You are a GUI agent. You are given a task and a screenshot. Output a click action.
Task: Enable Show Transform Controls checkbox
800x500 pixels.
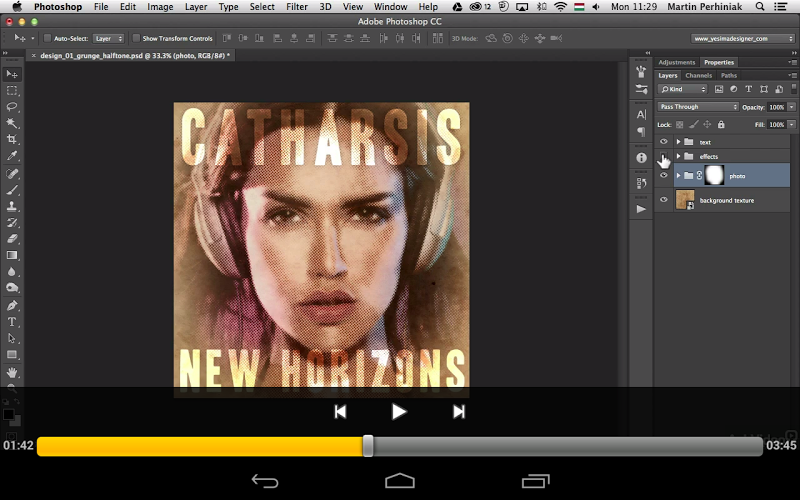(x=138, y=38)
